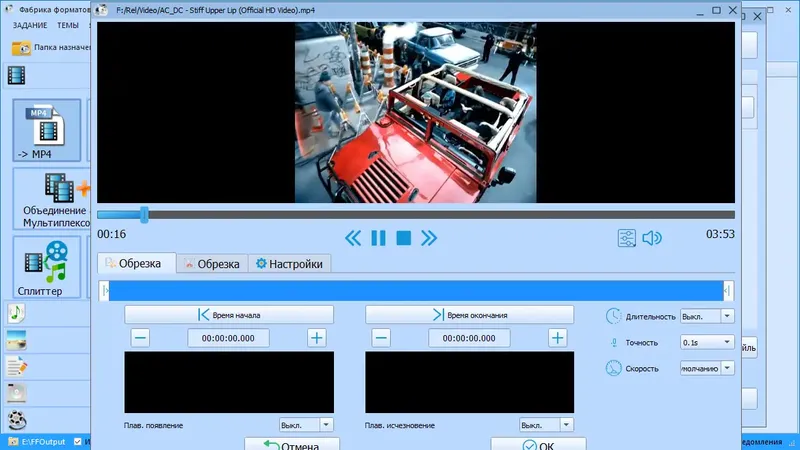Image resolution: width=800 pixels, height=450 pixels.
Task: Click the start time input field
Action: coord(228,338)
